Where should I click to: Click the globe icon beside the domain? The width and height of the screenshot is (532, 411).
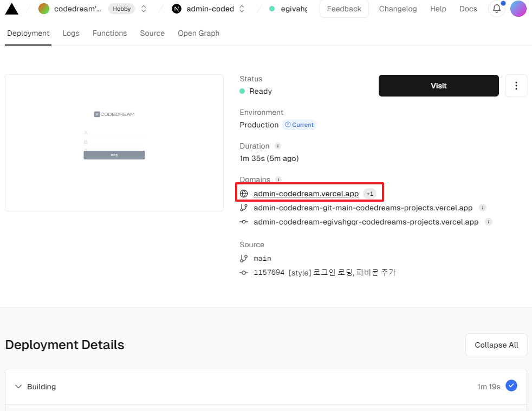point(244,194)
